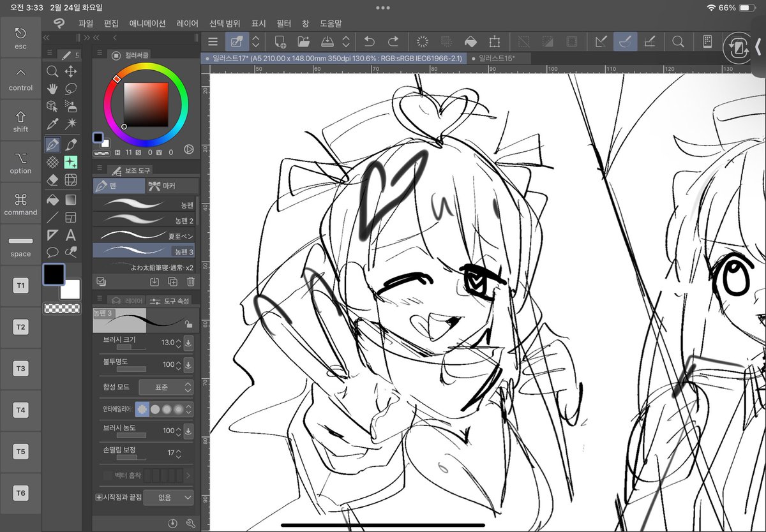Collapse tool palette double-arrow
Screen dimensions: 766x532
click(47, 38)
